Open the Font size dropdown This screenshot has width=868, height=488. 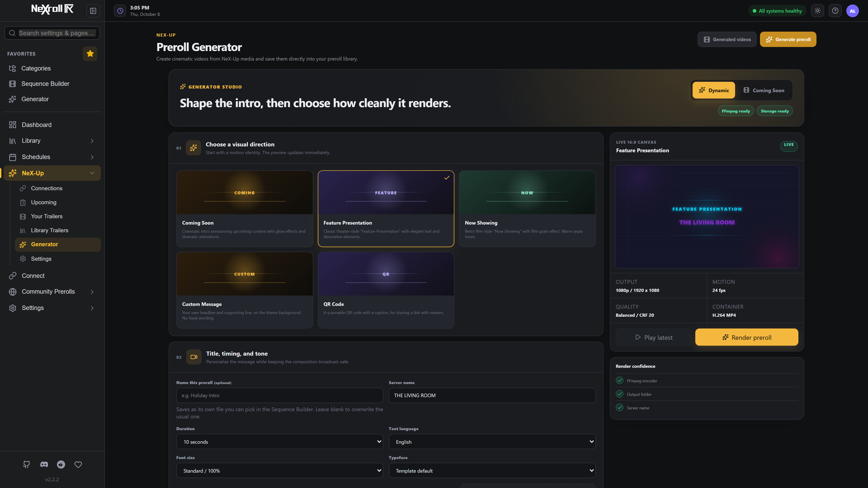[x=279, y=471]
